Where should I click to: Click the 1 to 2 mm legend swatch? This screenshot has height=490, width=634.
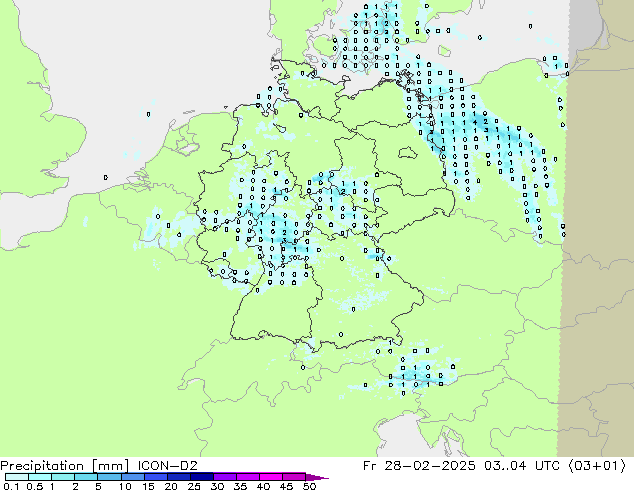pos(63,477)
